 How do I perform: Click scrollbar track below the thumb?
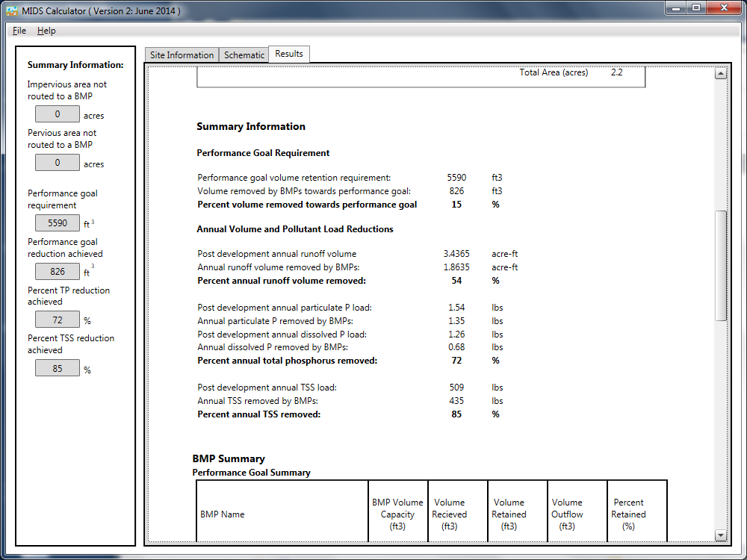721,426
